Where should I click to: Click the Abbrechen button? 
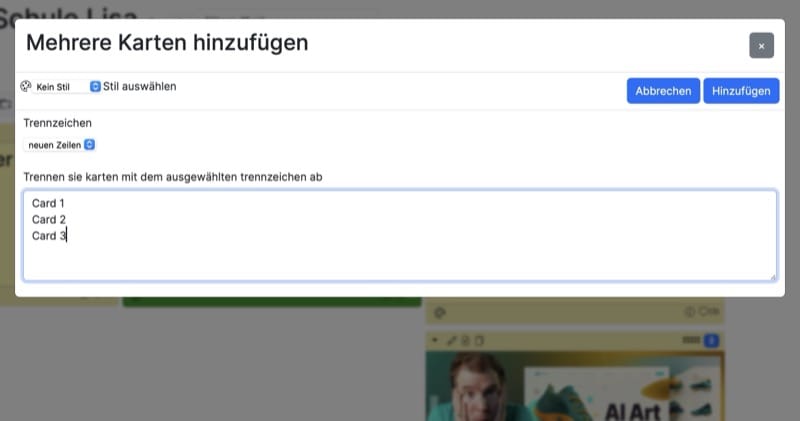(663, 91)
